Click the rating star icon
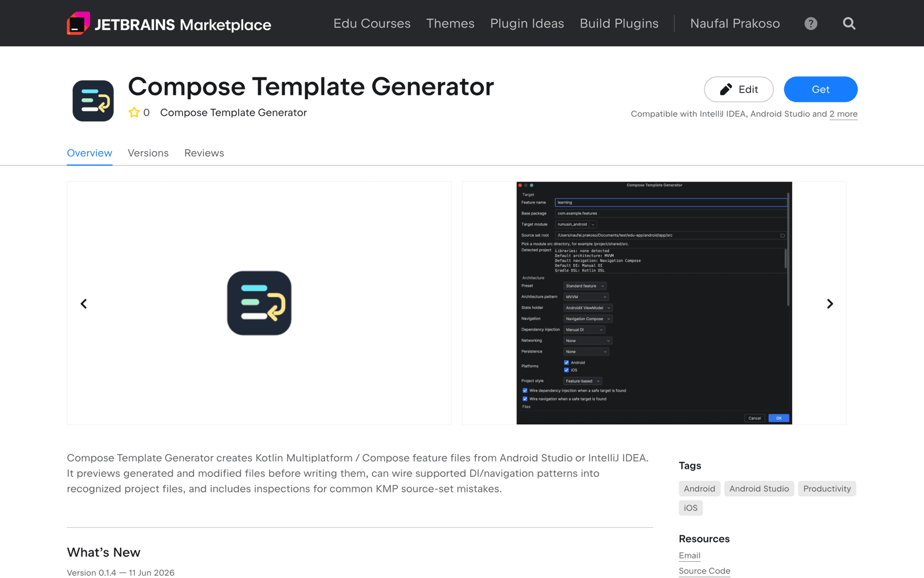The height and width of the screenshot is (578, 924). tap(134, 113)
